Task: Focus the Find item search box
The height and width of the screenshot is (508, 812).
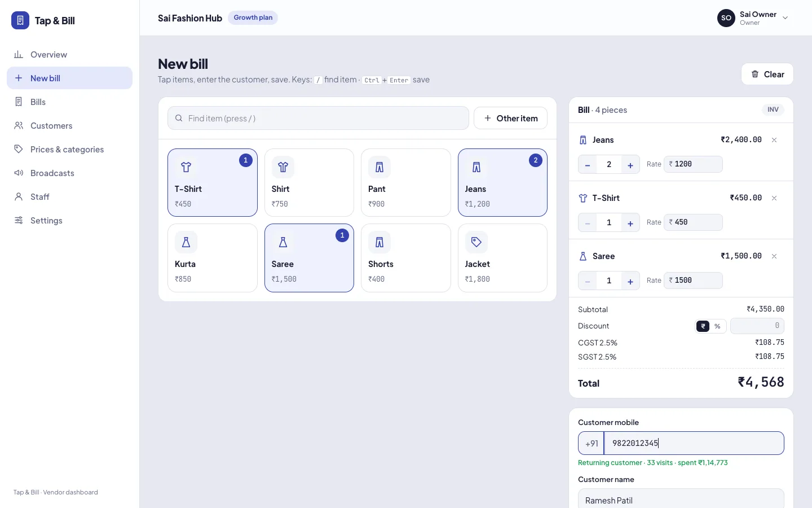Action: point(318,118)
